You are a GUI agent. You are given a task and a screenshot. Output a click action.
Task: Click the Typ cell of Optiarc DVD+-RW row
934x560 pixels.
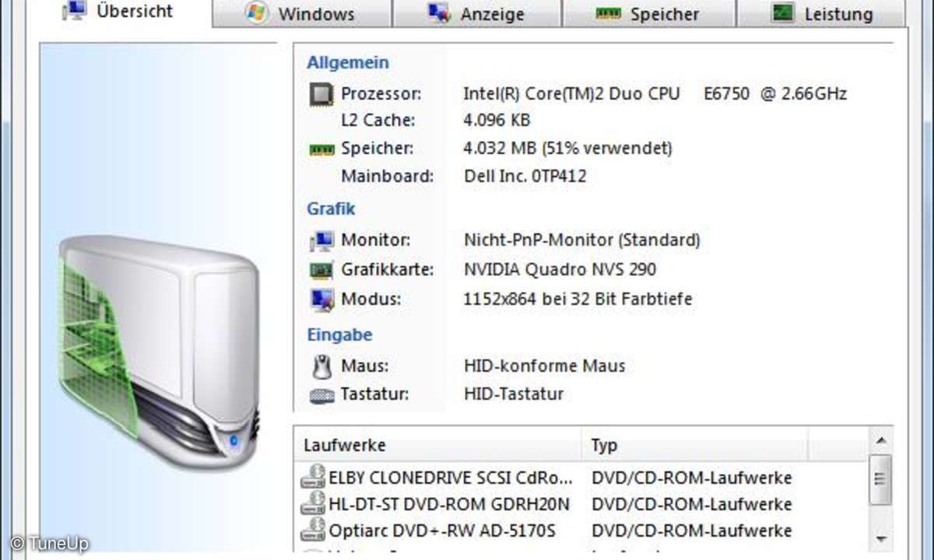[x=691, y=530]
